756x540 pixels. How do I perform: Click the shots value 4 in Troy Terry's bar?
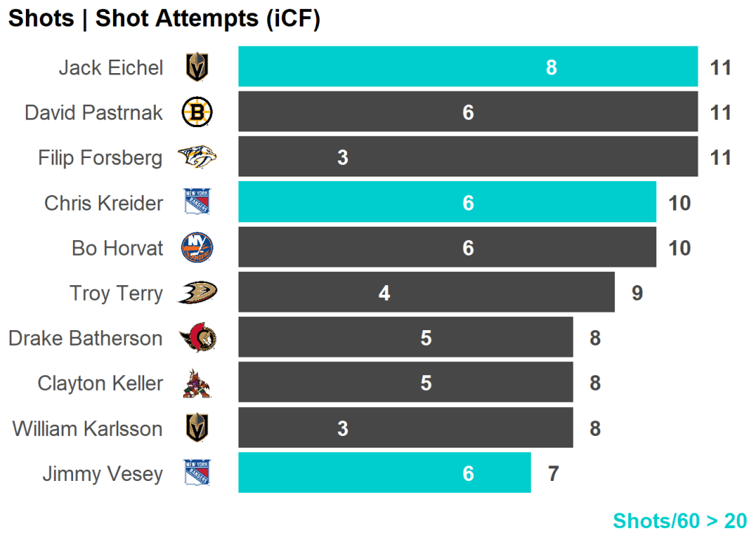click(x=384, y=293)
